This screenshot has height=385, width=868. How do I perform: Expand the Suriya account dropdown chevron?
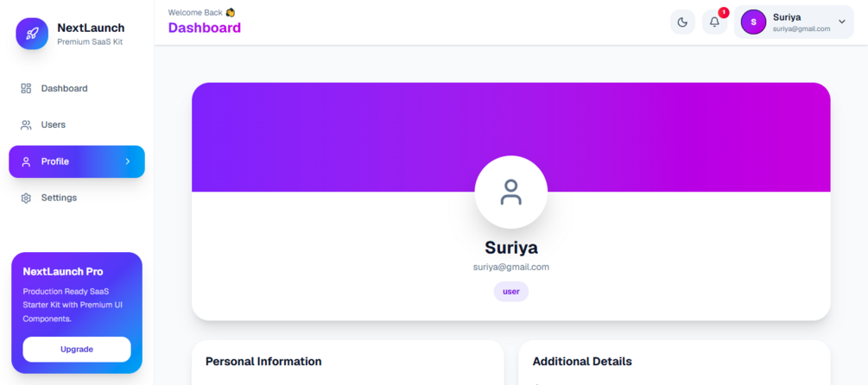click(x=842, y=22)
